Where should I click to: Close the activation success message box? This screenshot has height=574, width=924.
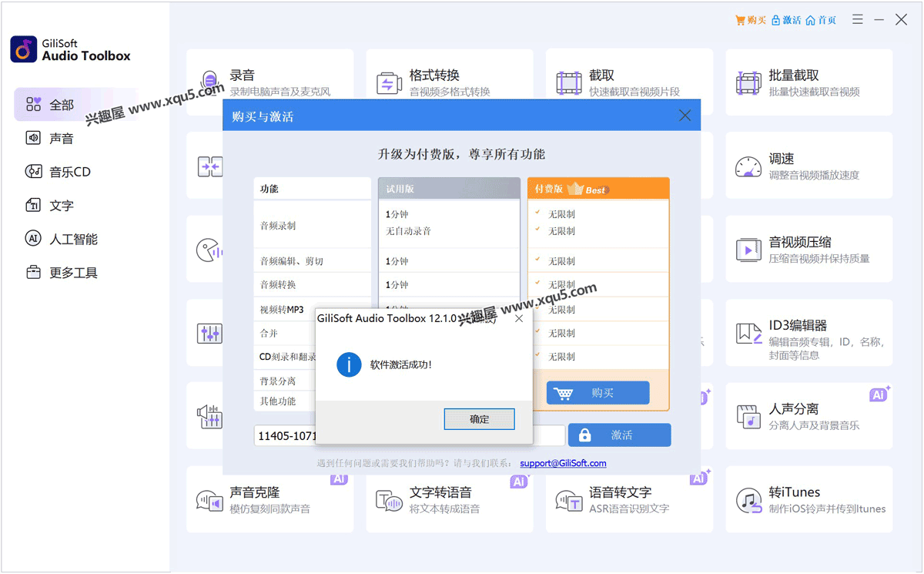click(x=519, y=318)
